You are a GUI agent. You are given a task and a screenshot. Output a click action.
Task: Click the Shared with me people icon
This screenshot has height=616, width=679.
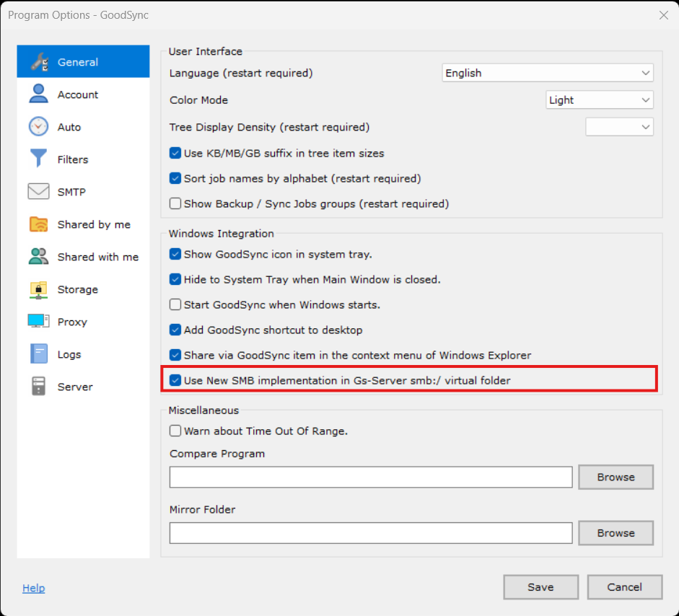point(38,257)
